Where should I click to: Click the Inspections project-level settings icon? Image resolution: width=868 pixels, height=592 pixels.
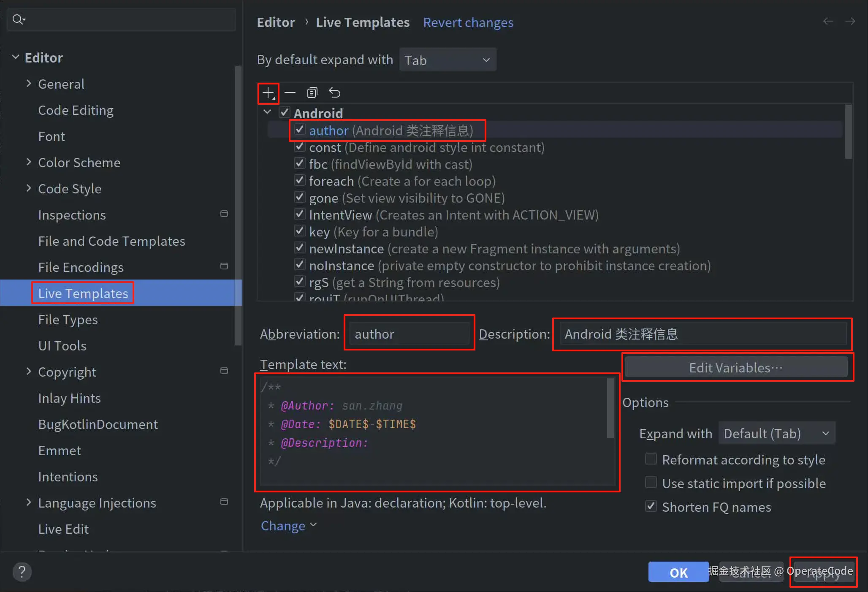[224, 214]
